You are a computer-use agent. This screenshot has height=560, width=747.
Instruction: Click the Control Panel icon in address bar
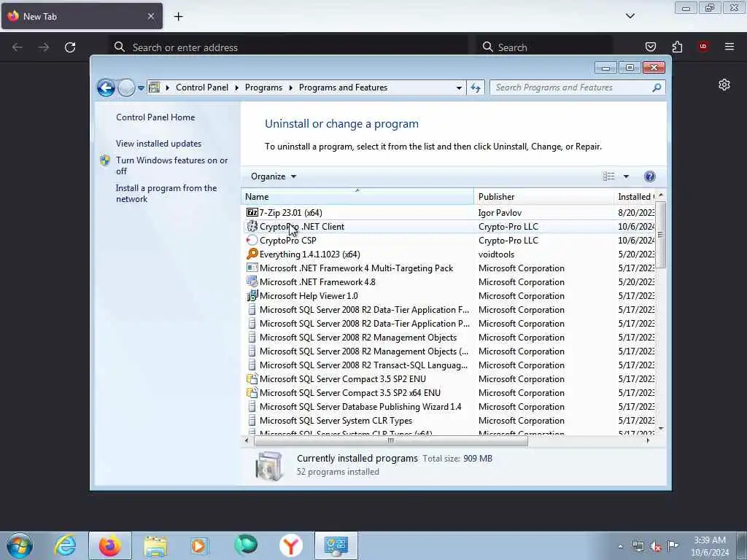(x=155, y=87)
